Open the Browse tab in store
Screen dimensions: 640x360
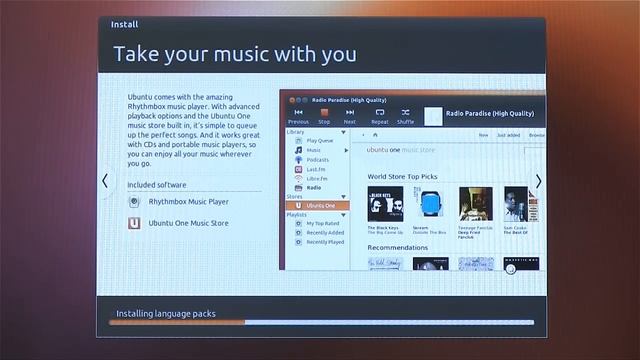tap(537, 135)
